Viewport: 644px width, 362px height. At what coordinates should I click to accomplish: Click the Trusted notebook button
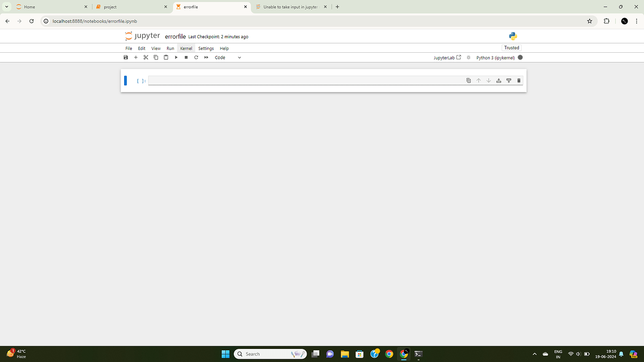[x=511, y=48]
